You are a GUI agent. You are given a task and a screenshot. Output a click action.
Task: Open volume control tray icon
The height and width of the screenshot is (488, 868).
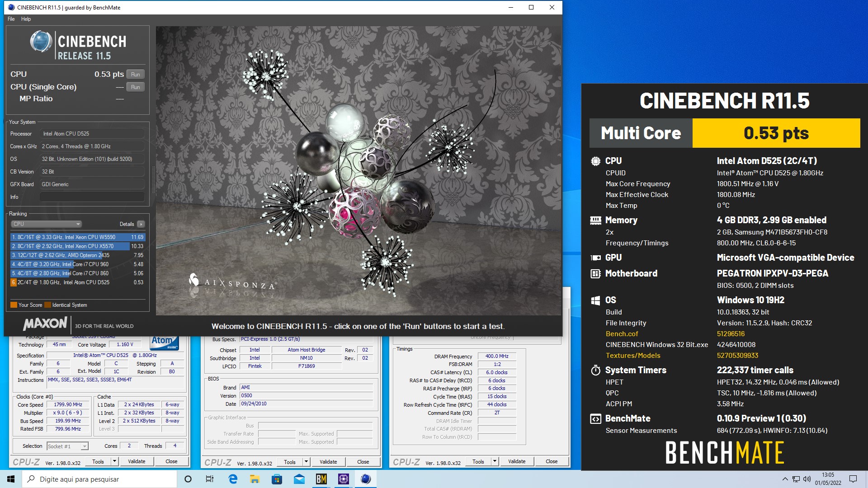tap(807, 479)
